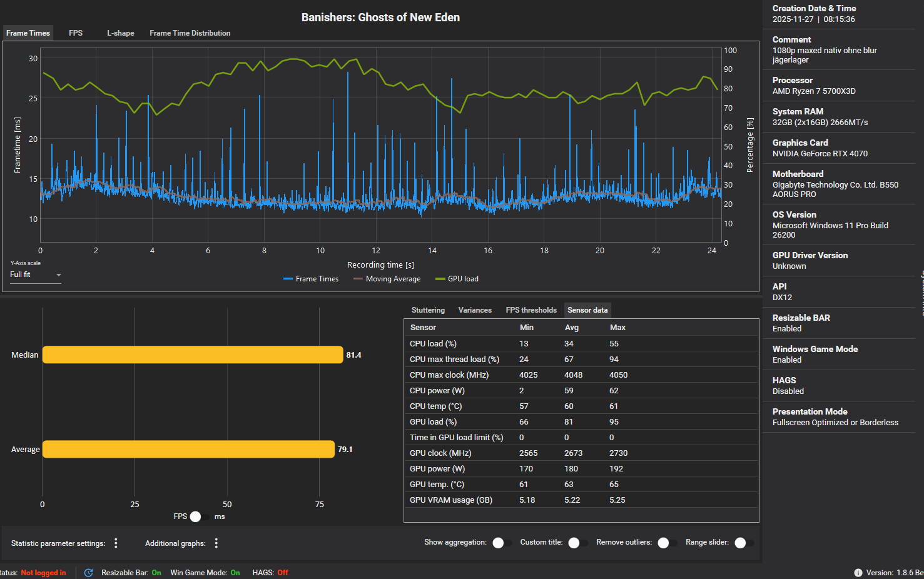924x579 pixels.
Task: Select the CPU load (%) table row
Action: coord(581,344)
